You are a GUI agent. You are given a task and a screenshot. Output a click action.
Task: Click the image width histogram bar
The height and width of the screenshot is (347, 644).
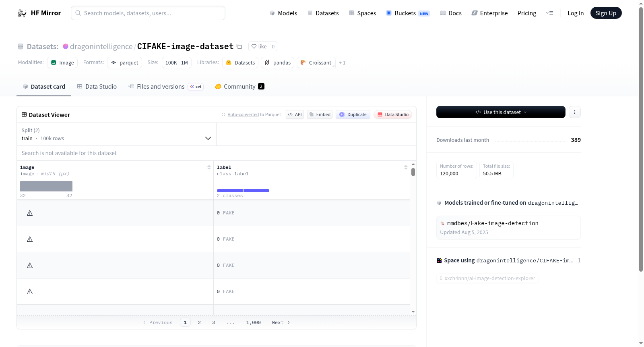tap(46, 186)
